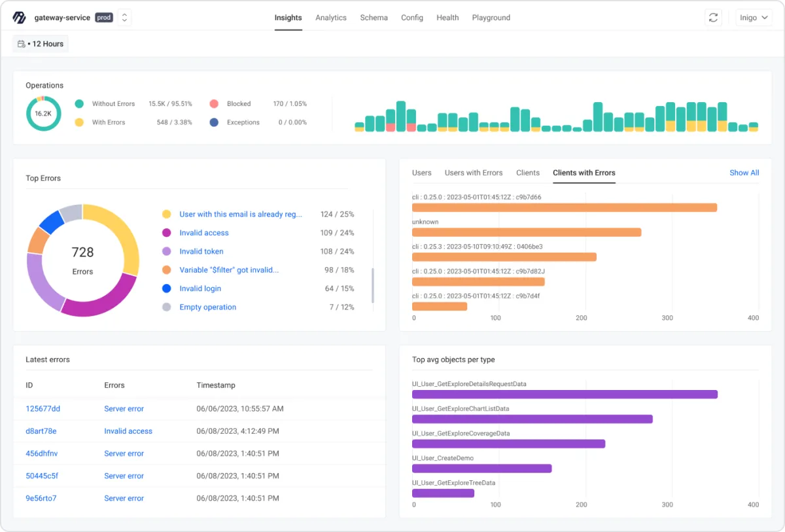Image resolution: width=785 pixels, height=532 pixels.
Task: Click the Show All link
Action: (x=744, y=173)
